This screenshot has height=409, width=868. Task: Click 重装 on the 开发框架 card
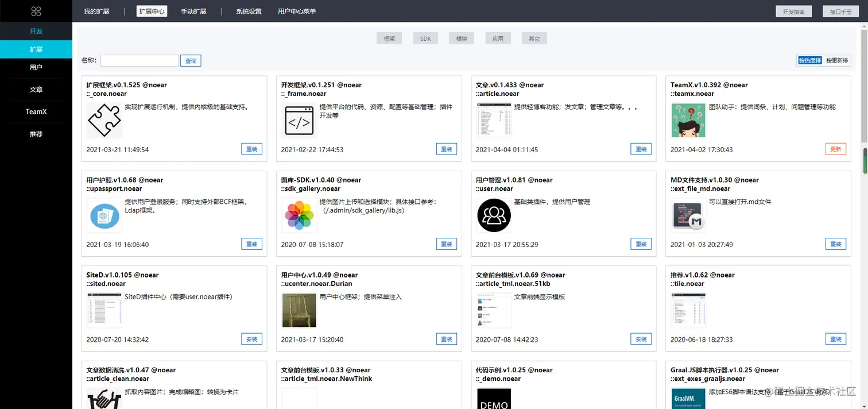click(x=447, y=149)
